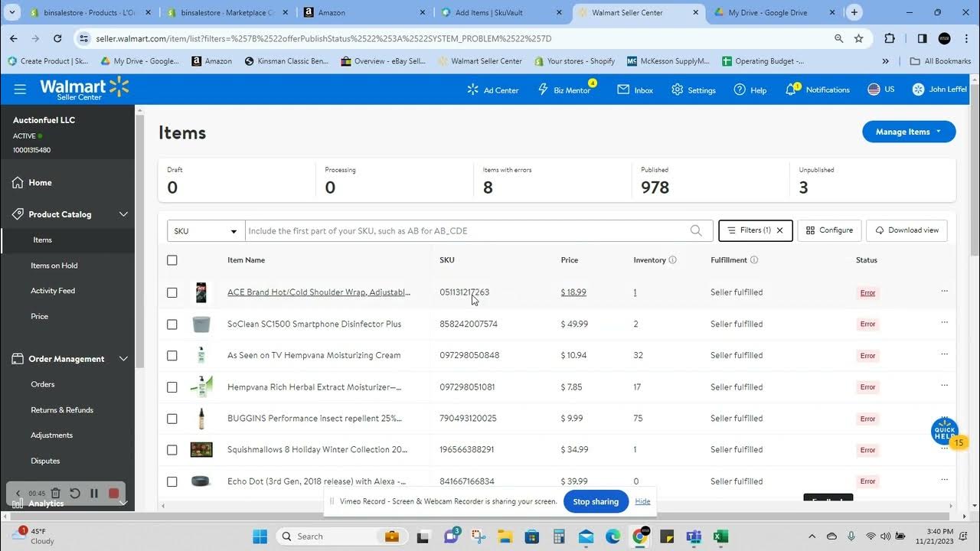Viewport: 980px width, 551px height.
Task: Check the Hempvana Rich Herbal Extract row
Action: pyautogui.click(x=172, y=387)
